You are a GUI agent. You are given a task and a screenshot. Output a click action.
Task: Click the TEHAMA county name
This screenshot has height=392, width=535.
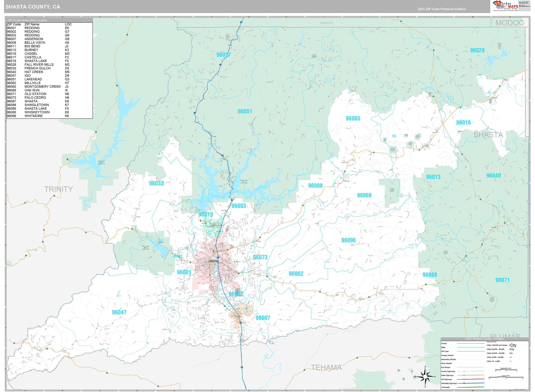click(327, 368)
